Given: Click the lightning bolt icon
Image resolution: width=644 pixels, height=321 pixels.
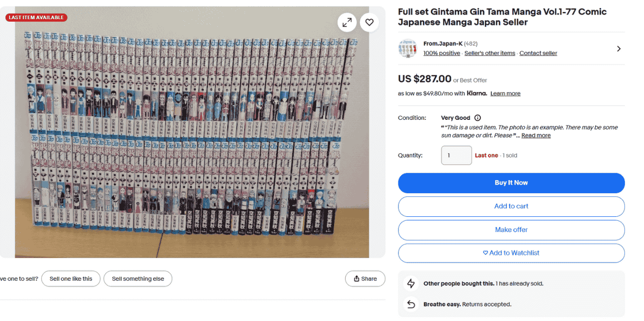Looking at the screenshot, I should coord(411,284).
